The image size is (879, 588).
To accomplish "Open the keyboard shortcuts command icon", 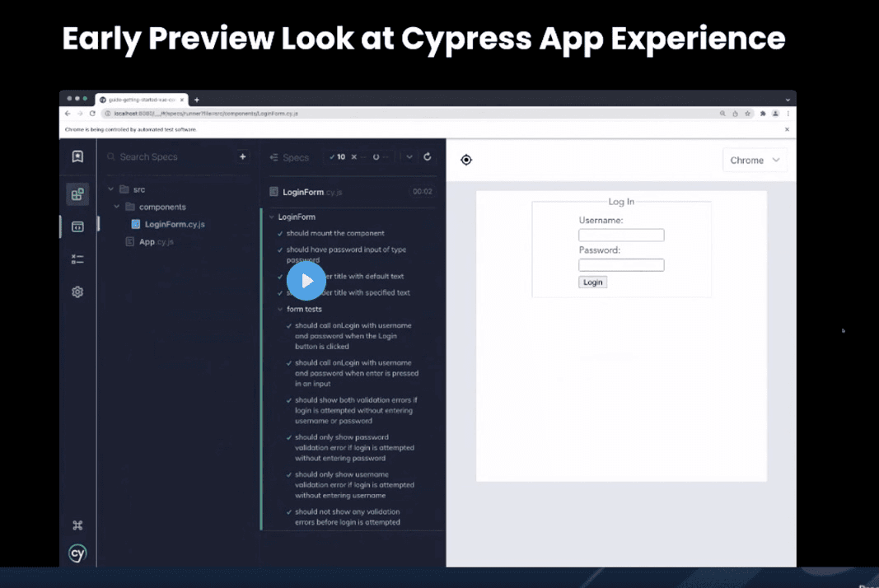I will pyautogui.click(x=77, y=525).
